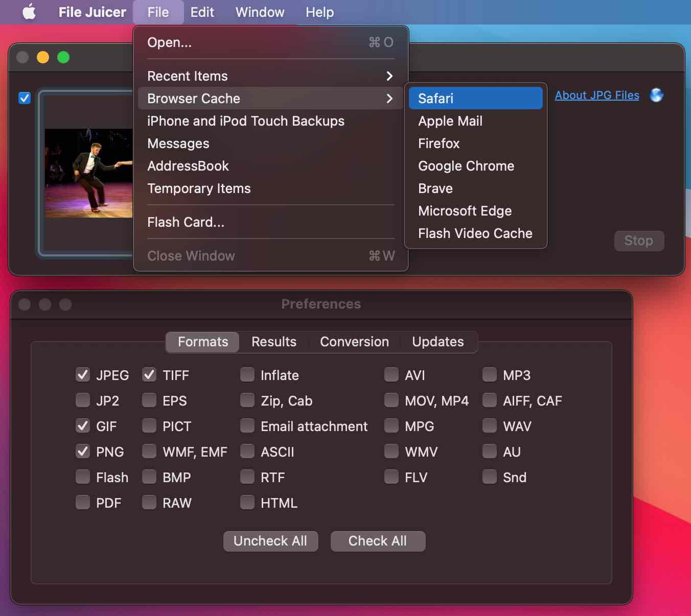Enable the Flash format checkbox
Viewport: 691px width, 616px height.
click(83, 477)
